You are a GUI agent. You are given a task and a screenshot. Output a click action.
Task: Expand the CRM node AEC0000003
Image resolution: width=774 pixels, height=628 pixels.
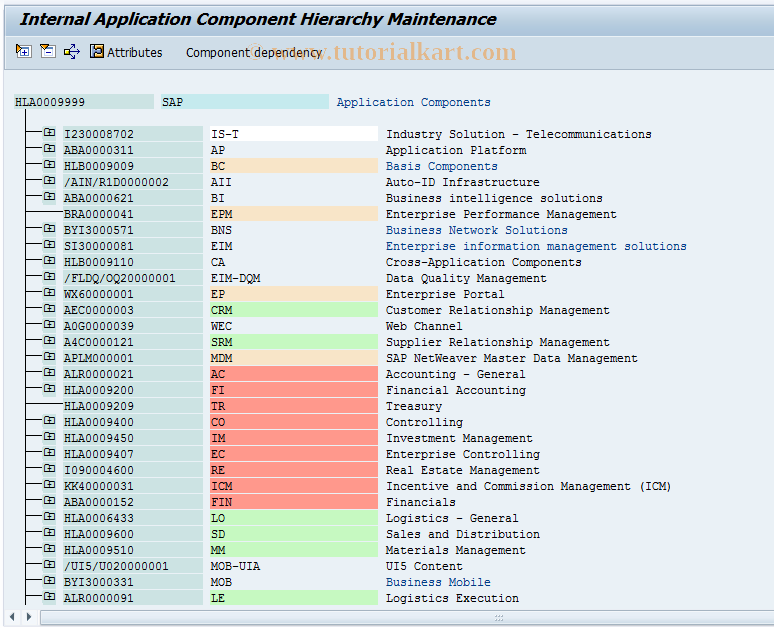pos(49,309)
